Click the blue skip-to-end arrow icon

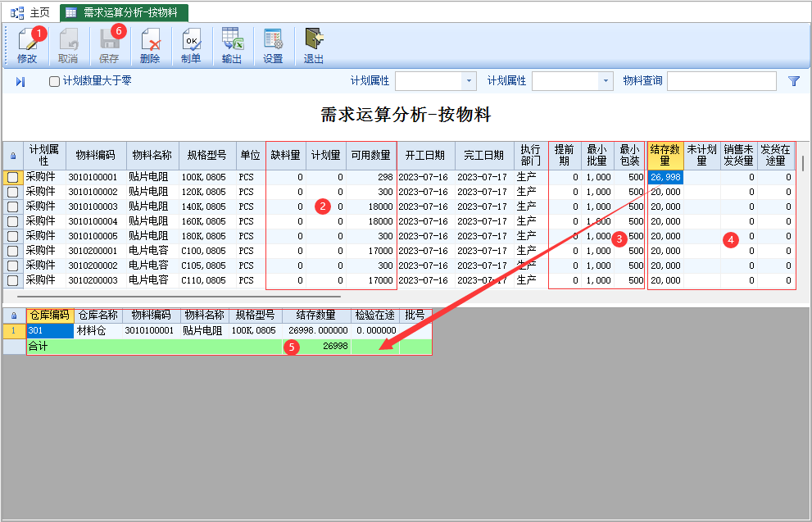click(20, 81)
